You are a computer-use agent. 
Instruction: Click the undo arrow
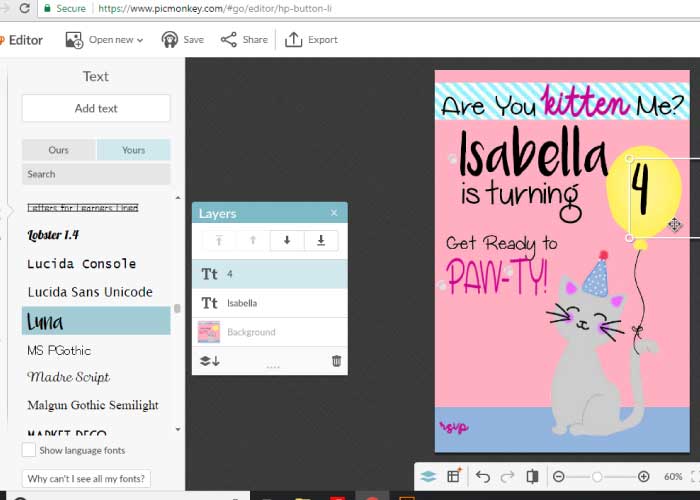482,476
